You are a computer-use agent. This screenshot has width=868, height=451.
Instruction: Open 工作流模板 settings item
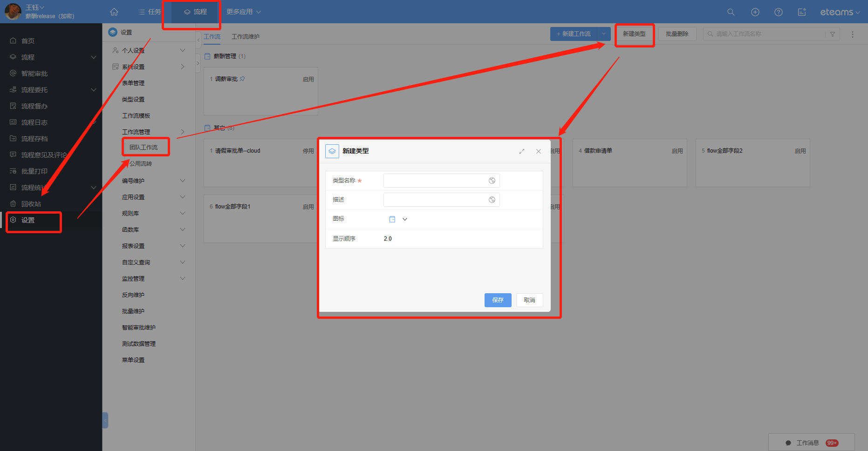point(136,116)
